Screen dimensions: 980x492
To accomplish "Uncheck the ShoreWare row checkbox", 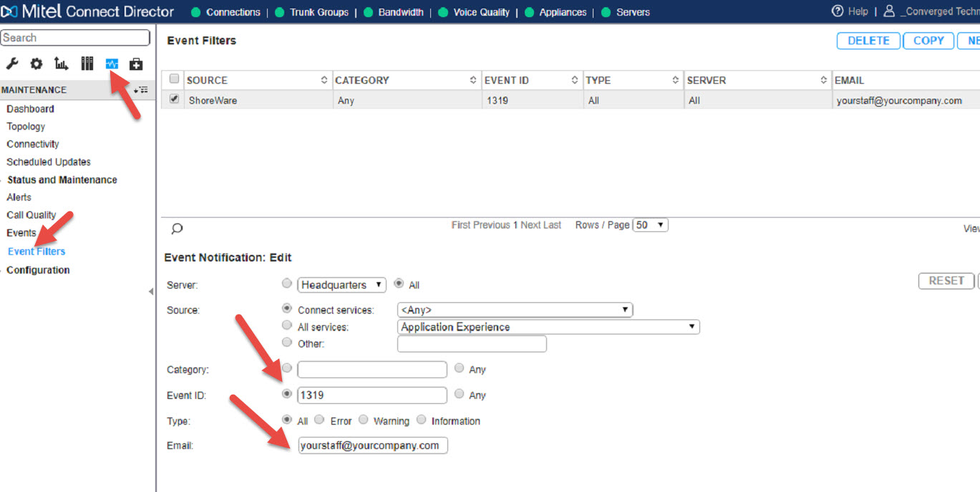I will coord(174,99).
